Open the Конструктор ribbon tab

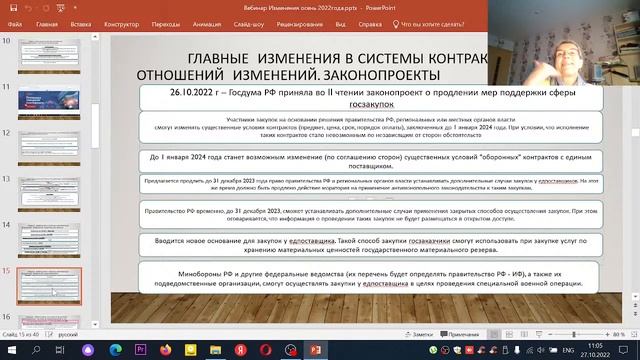121,24
